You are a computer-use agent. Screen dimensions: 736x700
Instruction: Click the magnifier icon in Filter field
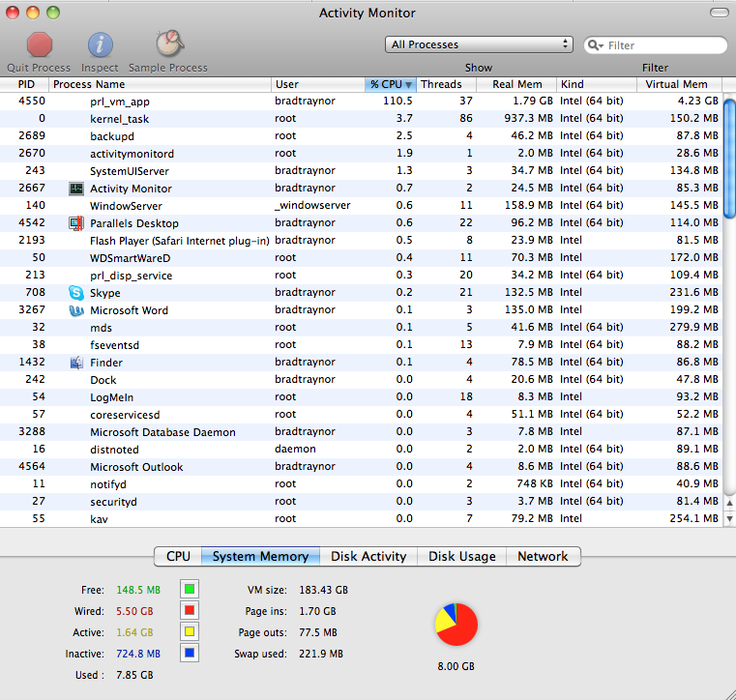[x=595, y=45]
